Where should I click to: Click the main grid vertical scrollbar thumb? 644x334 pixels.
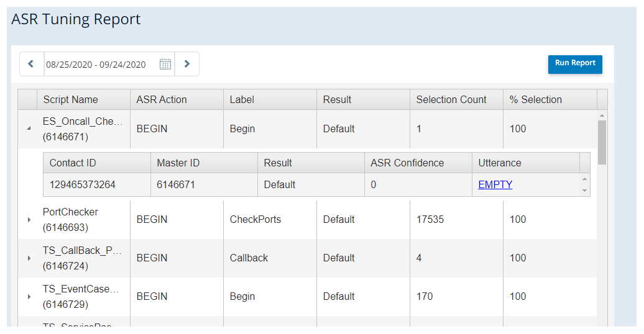pos(602,142)
